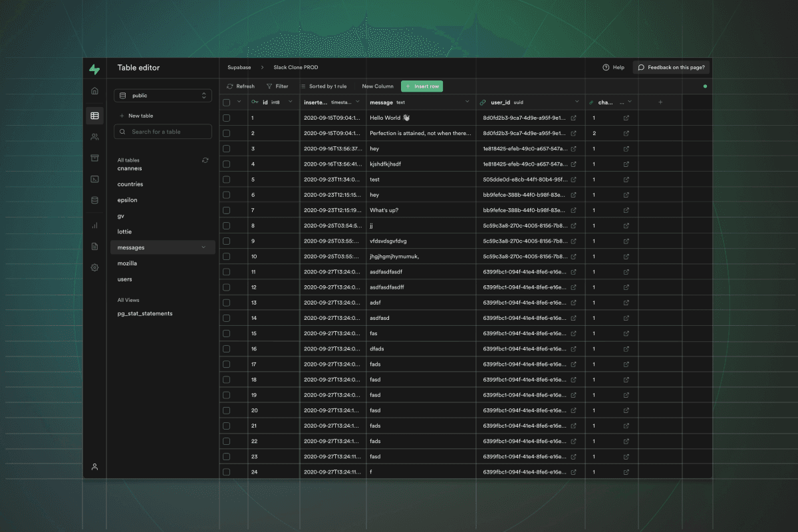Open the Reports bar chart icon

(94, 225)
